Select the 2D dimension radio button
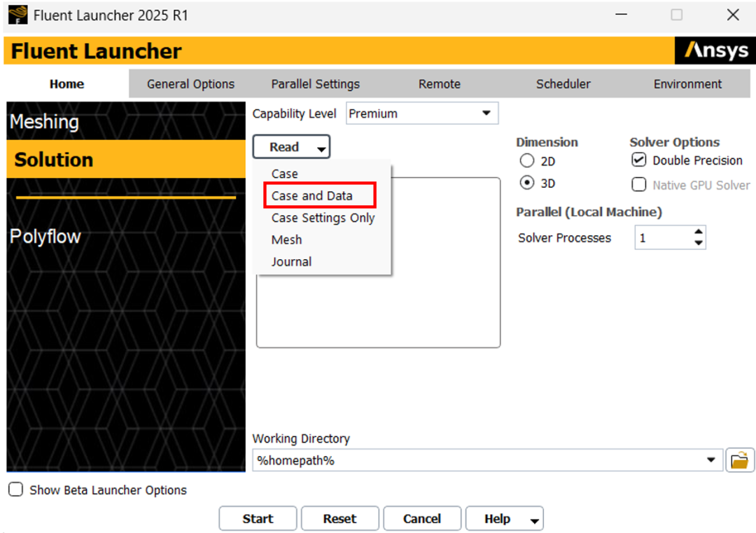This screenshot has width=756, height=533. 527,160
